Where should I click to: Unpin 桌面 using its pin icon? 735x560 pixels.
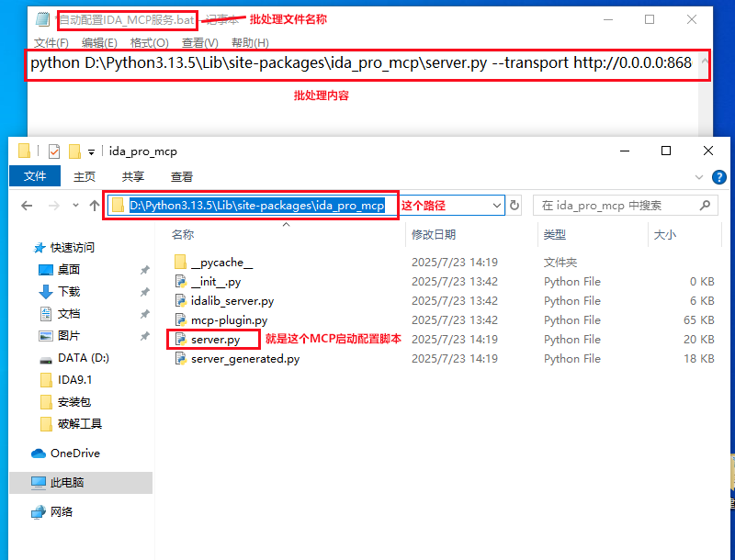pyautogui.click(x=145, y=270)
